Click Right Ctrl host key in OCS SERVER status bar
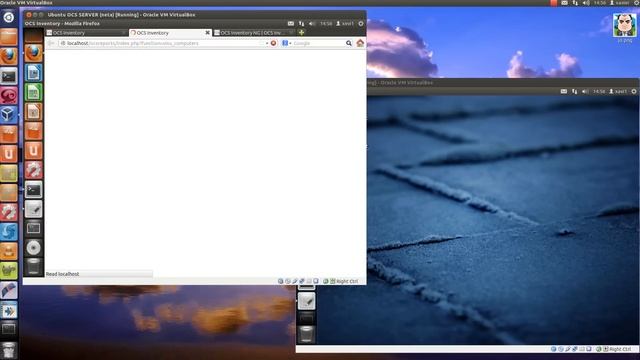The width and height of the screenshot is (640, 360). [347, 281]
